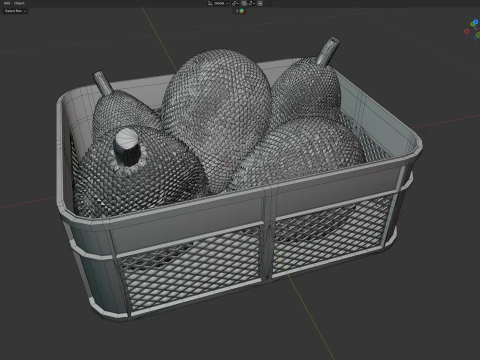Open the Global transform orientation dropdown
Image resolution: width=480 pixels, height=360 pixels.
pos(218,3)
